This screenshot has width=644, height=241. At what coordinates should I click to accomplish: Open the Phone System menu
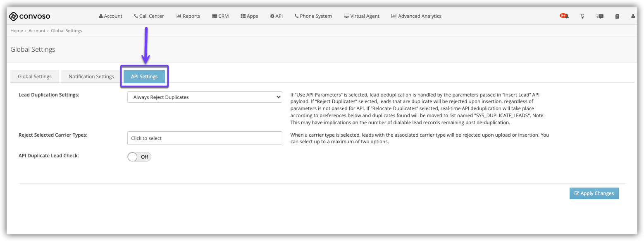(x=313, y=16)
